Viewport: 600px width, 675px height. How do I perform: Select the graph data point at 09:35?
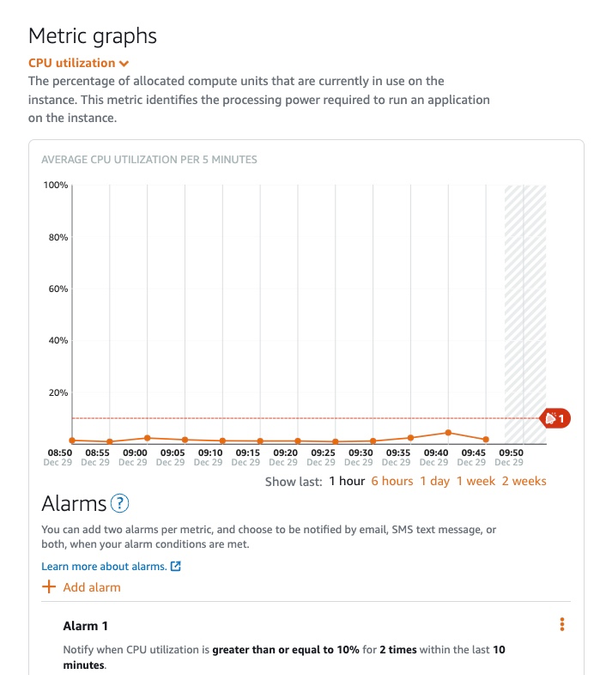(x=410, y=438)
